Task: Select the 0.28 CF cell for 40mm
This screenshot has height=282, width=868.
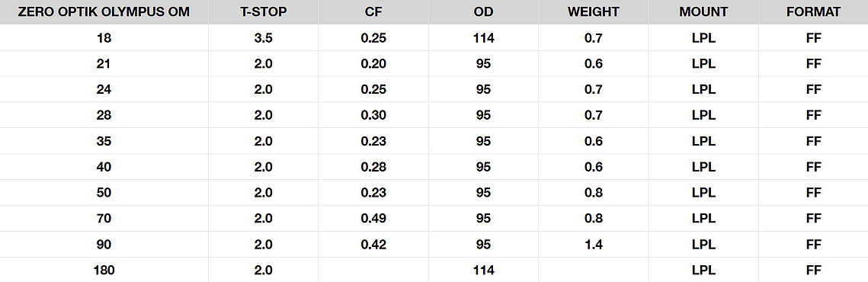Action: pyautogui.click(x=373, y=167)
